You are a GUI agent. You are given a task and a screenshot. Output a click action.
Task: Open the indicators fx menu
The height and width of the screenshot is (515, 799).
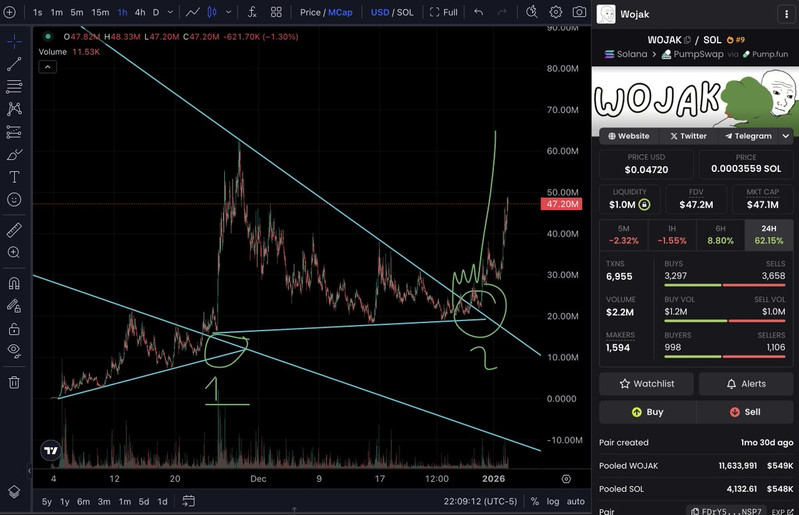click(x=252, y=12)
